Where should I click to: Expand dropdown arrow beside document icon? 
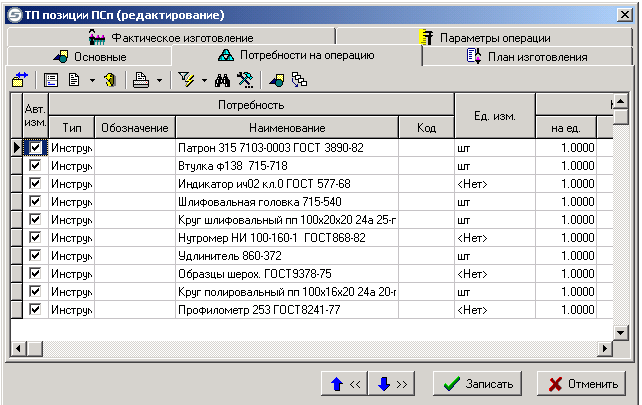91,79
